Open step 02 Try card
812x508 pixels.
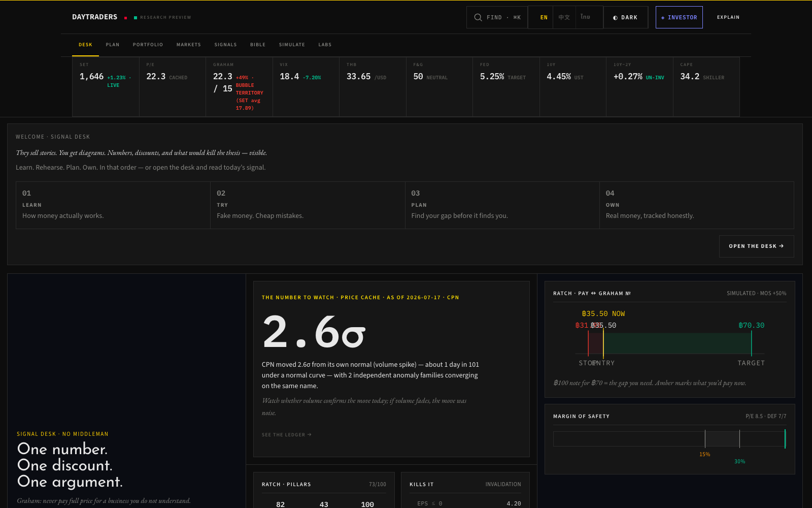point(308,205)
